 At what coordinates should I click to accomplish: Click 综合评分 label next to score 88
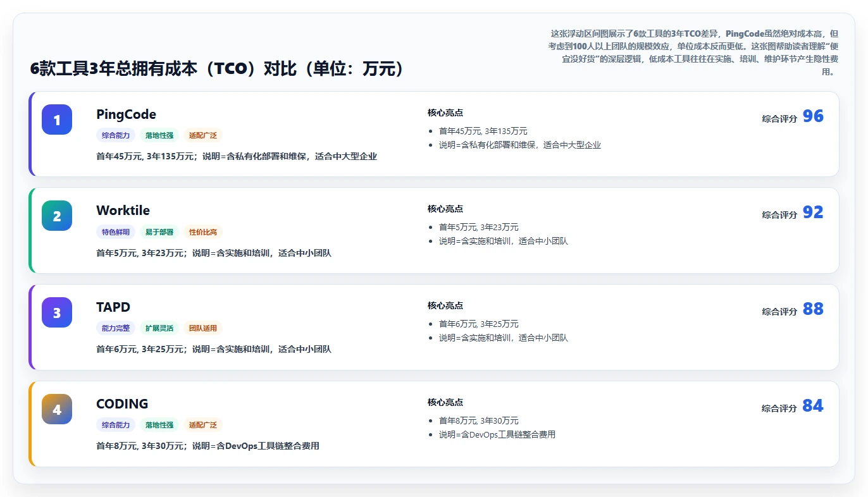click(x=779, y=312)
